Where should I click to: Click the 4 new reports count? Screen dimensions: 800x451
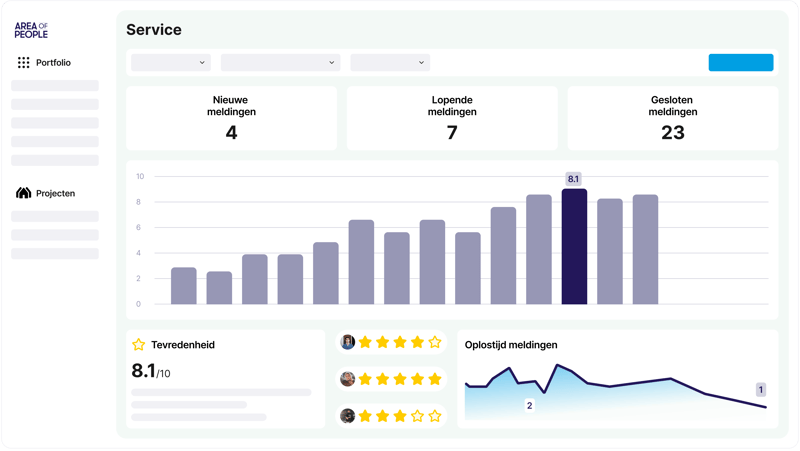coord(232,133)
